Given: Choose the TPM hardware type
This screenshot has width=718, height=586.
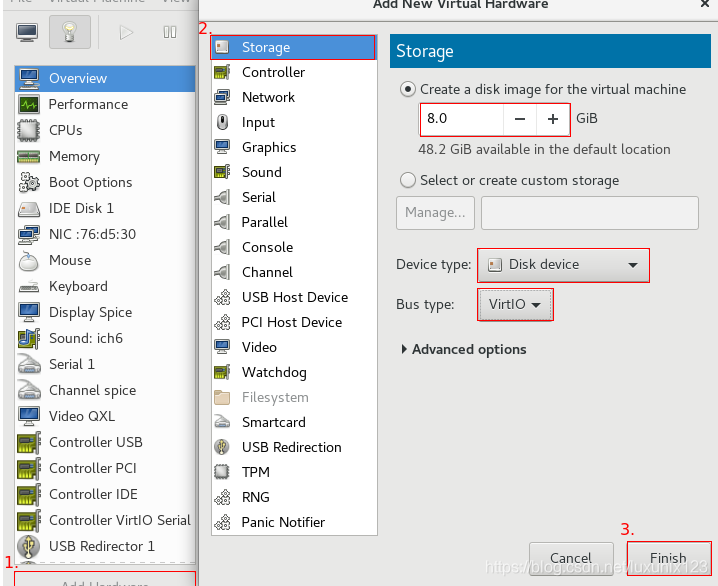Looking at the screenshot, I should pyautogui.click(x=294, y=472).
